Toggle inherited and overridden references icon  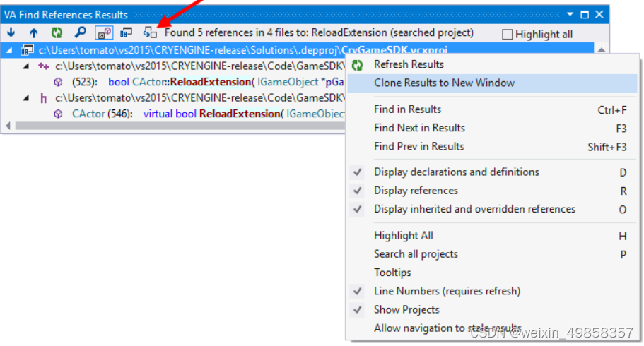point(103,32)
